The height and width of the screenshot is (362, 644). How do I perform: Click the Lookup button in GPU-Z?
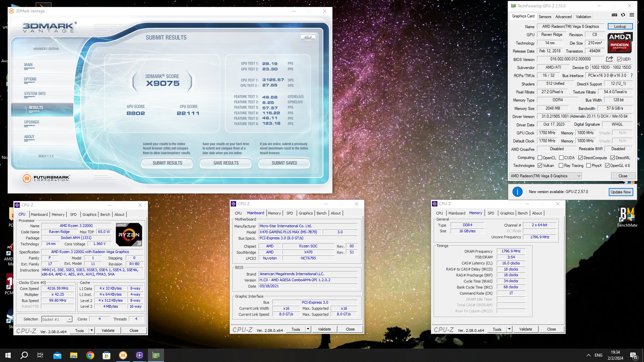point(620,26)
